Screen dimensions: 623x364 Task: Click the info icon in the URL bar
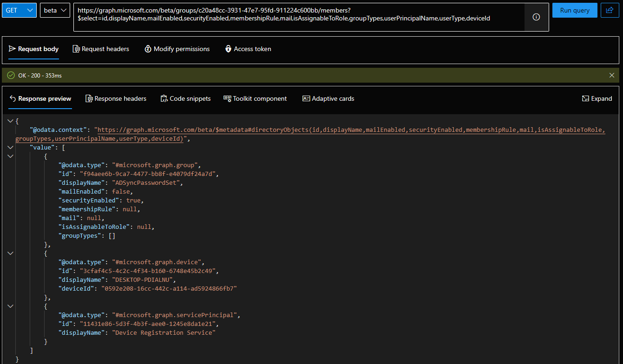[536, 17]
